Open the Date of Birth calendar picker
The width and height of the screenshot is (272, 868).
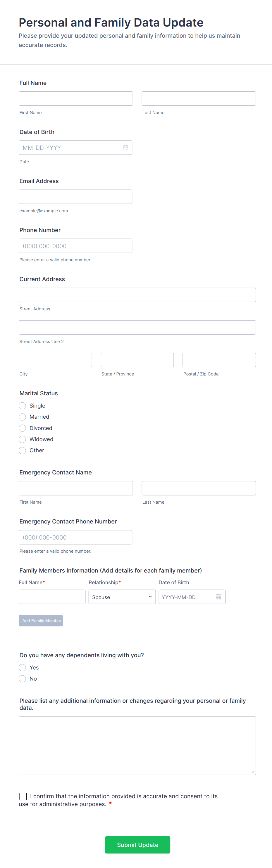click(x=125, y=148)
